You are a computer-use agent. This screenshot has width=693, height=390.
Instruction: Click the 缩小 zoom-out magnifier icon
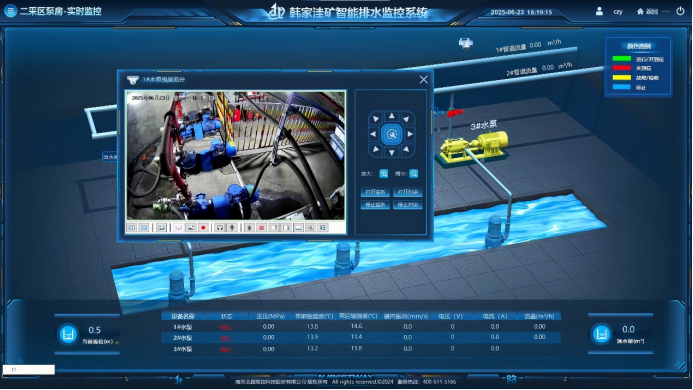click(x=414, y=174)
